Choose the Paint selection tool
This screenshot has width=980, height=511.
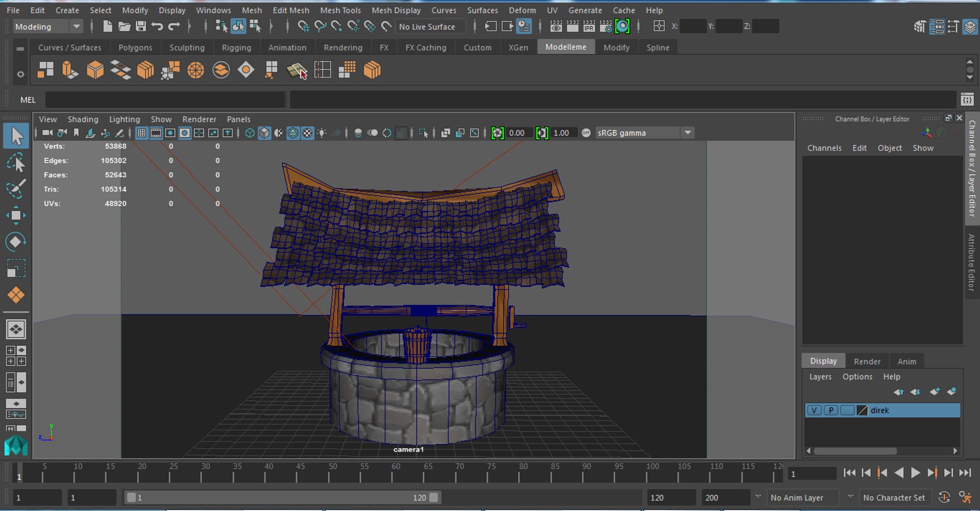click(16, 189)
